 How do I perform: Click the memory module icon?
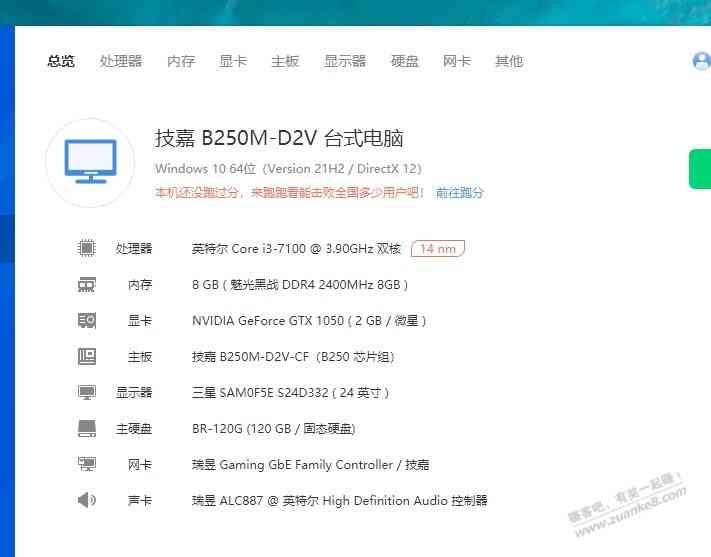87,284
